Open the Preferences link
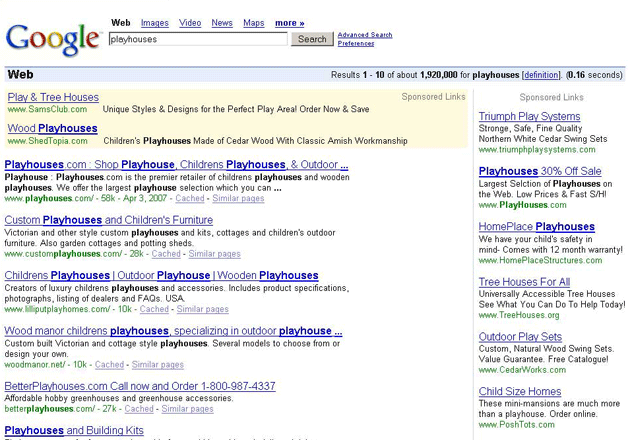Image resolution: width=628 pixels, height=440 pixels. coord(356,43)
